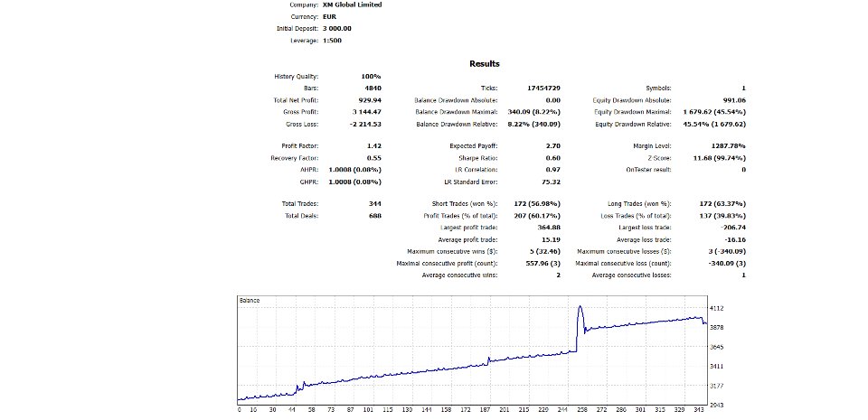Click the 3177 label on the chart axis
The width and height of the screenshot is (868, 420).
coord(716,386)
